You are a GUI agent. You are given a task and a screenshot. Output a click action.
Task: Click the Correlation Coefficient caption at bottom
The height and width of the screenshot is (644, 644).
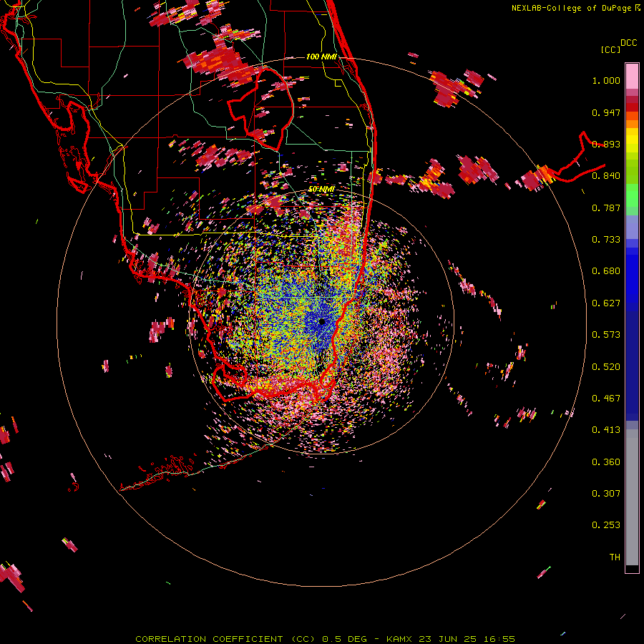pos(325,639)
